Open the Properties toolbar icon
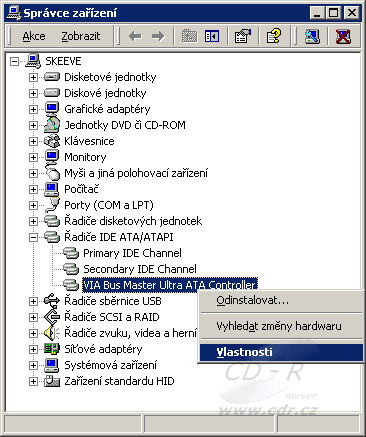 point(243,36)
